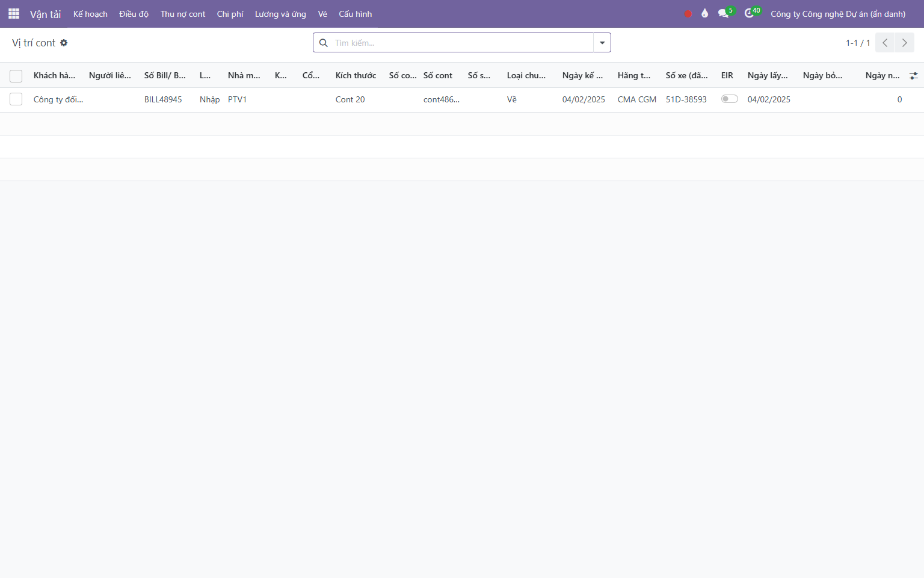
Task: Focus the Tìm kiếm search field
Action: coord(462,43)
